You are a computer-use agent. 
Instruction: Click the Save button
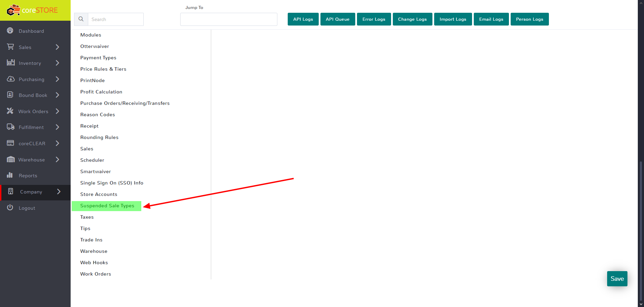617,279
